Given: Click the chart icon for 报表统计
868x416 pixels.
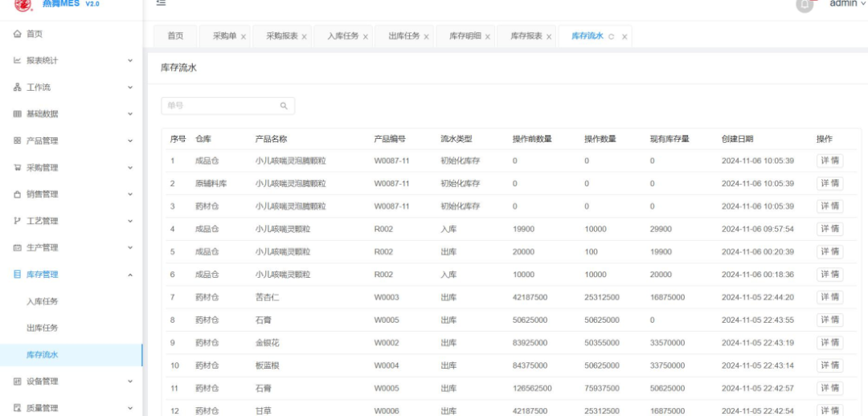Looking at the screenshot, I should pyautogui.click(x=17, y=61).
